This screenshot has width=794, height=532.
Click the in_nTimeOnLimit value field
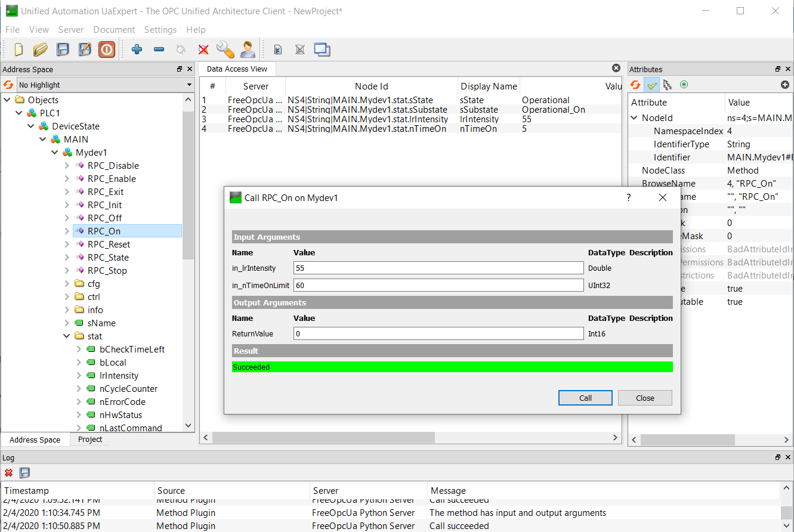click(438, 285)
